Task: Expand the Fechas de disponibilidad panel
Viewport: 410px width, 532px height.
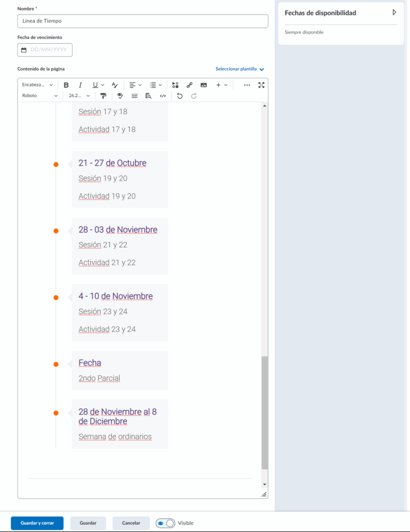Action: tap(394, 12)
